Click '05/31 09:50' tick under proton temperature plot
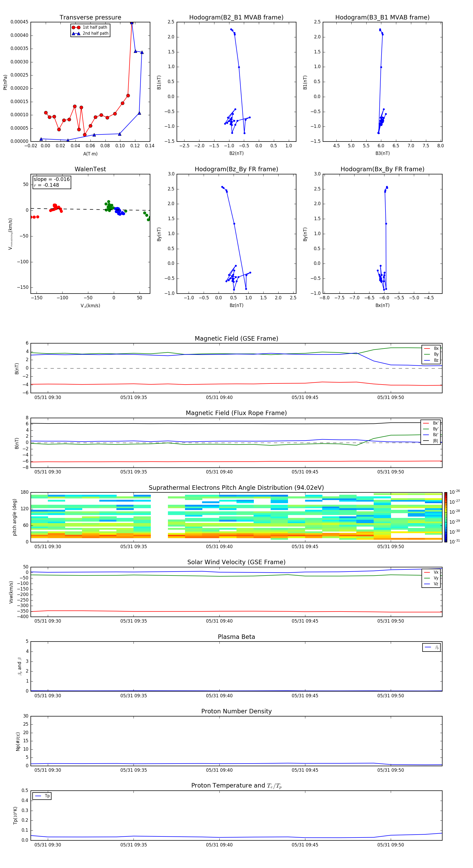Screen dimensions: 473x868 [x=390, y=845]
